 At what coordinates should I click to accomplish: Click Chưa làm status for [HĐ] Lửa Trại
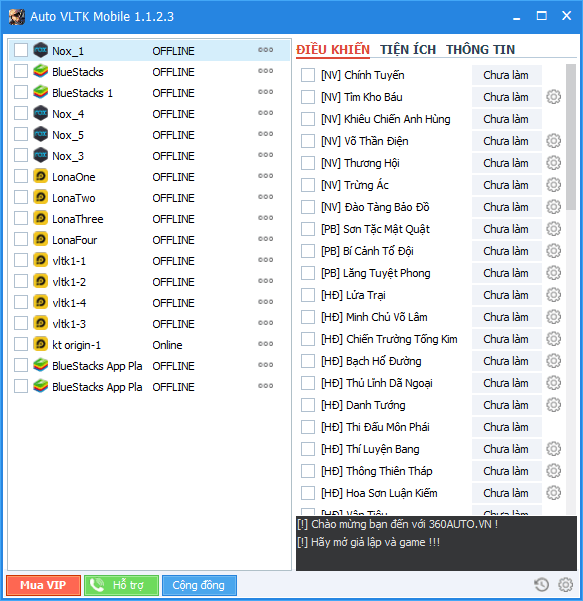506,295
